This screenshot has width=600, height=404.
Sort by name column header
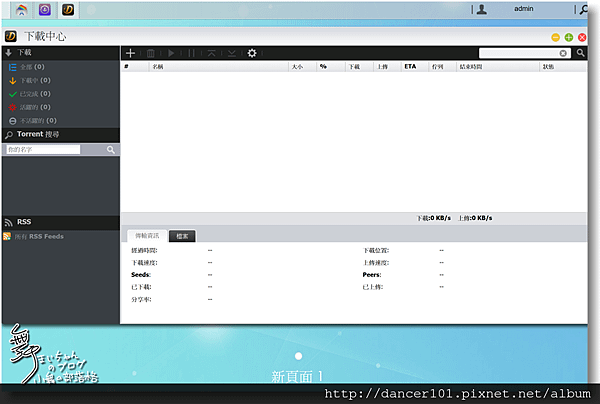[x=218, y=67]
